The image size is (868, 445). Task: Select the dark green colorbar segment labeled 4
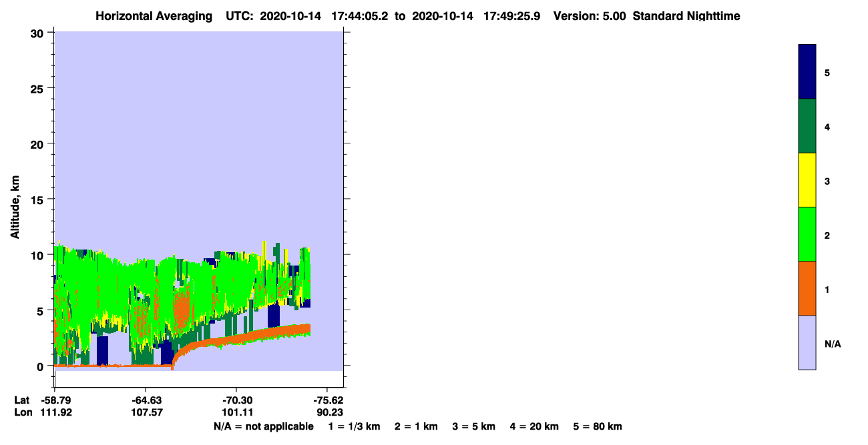point(807,126)
